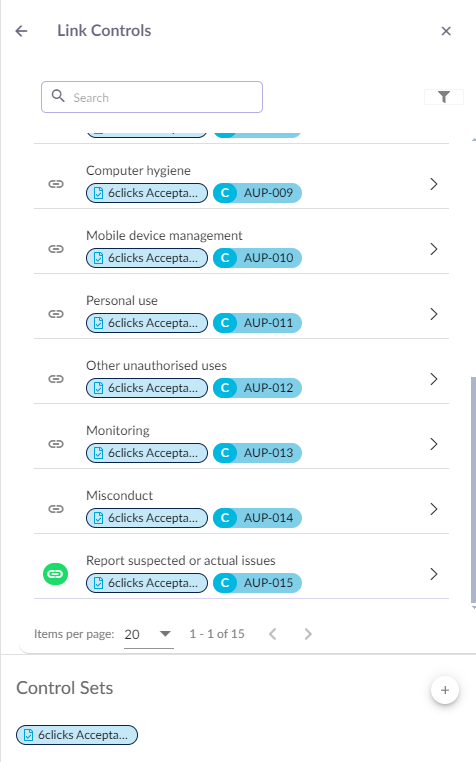Image resolution: width=476 pixels, height=762 pixels.
Task: Expand Other unauthorised uses chevron
Action: point(434,379)
